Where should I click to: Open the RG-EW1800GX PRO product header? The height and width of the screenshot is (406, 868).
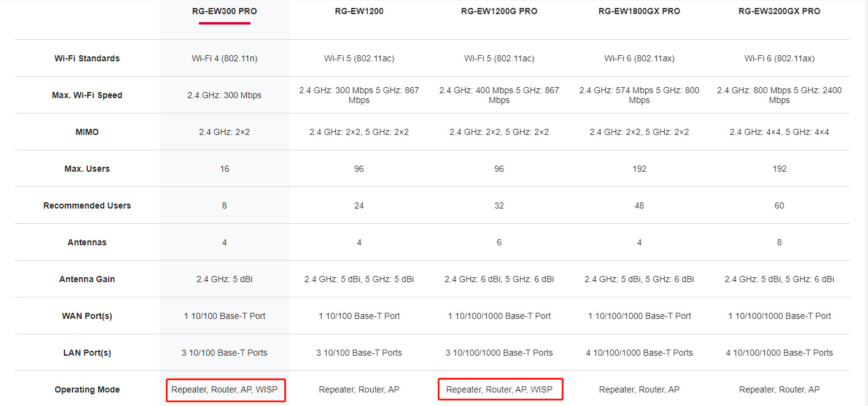639,11
